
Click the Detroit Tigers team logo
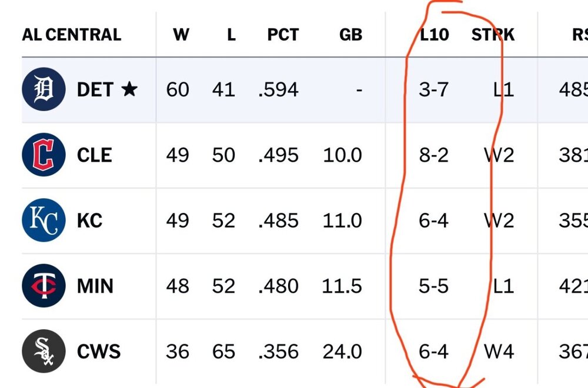pyautogui.click(x=44, y=89)
